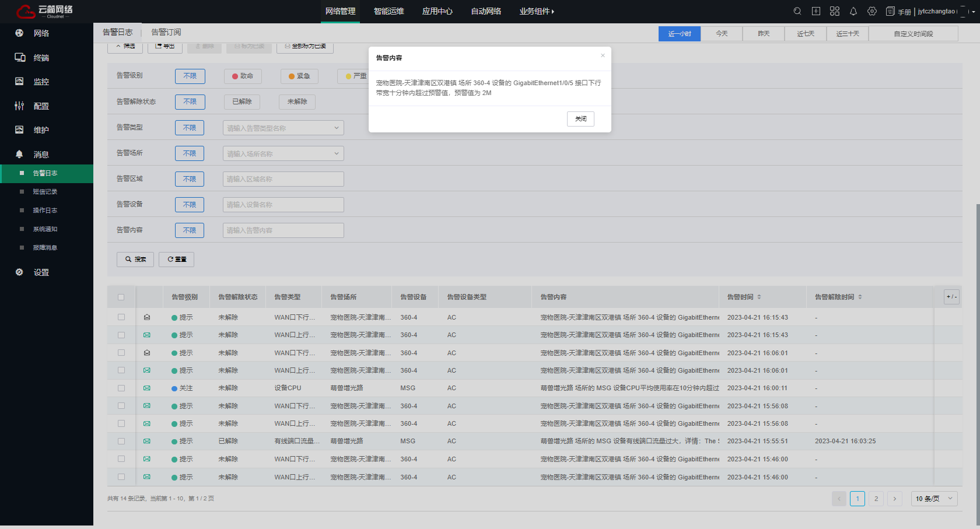
Task: Check the 15:56:08 WAN口下行 alarm row checkbox
Action: (121, 406)
